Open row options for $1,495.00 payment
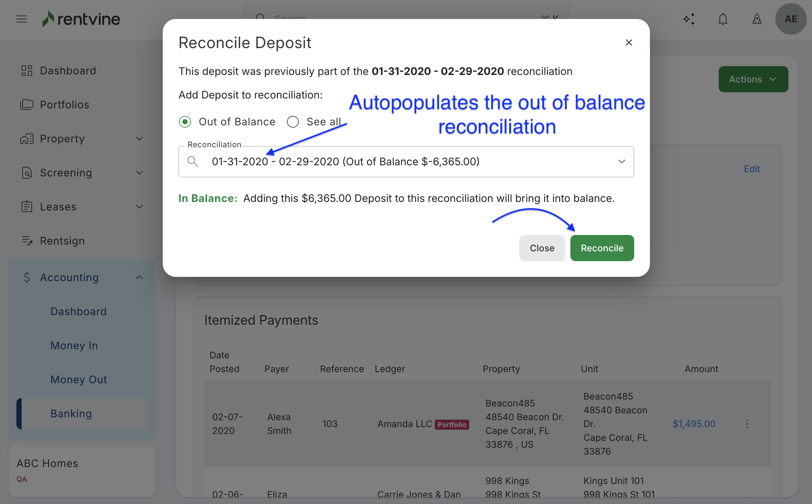 click(747, 424)
